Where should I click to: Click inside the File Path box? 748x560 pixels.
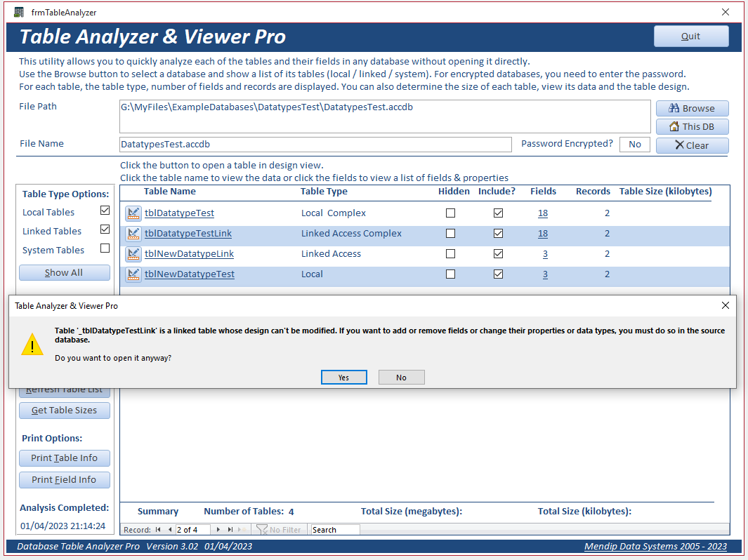[x=385, y=116]
